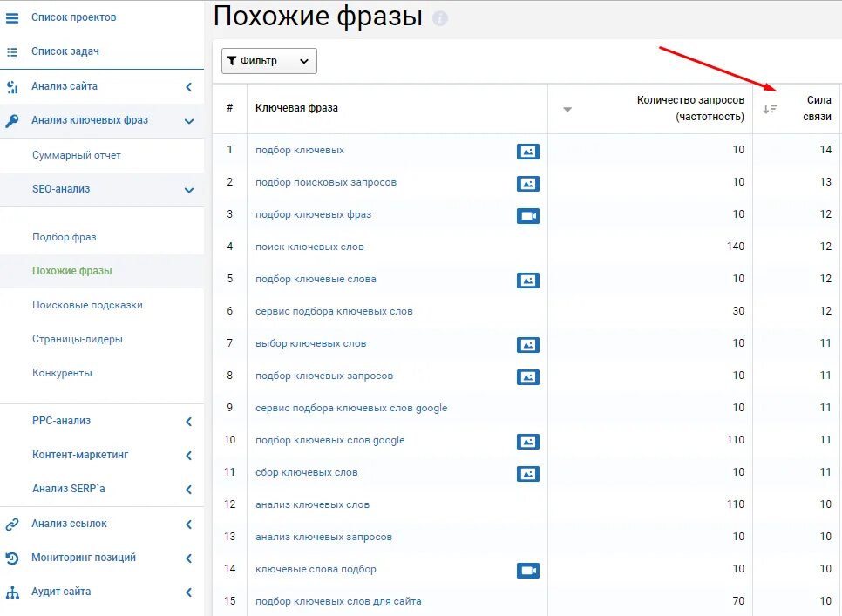Click image icon in row подбор поисковых запросов
The image size is (842, 616).
pyautogui.click(x=528, y=184)
